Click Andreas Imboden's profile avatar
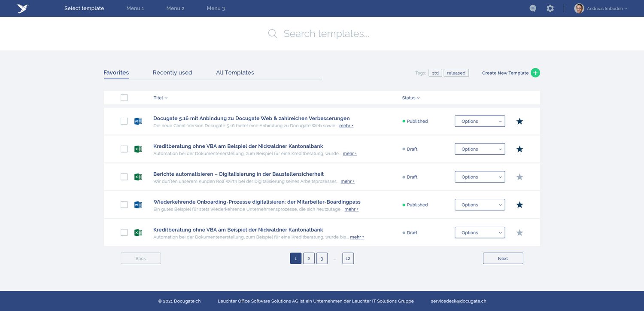Viewport: 644px width, 311px height. [x=579, y=8]
